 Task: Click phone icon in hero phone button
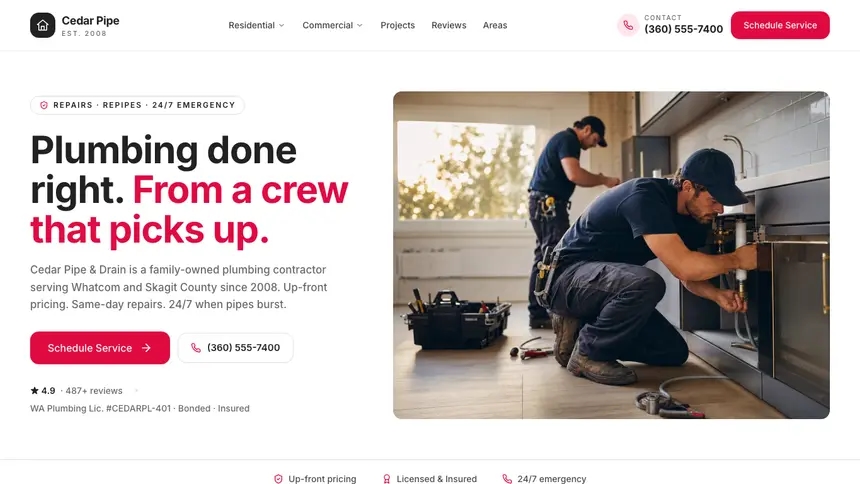click(x=195, y=348)
